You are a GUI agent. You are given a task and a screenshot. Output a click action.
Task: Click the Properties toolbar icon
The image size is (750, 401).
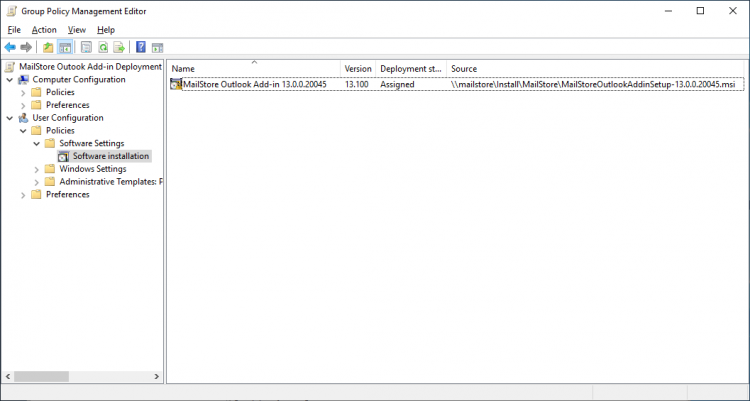click(86, 47)
